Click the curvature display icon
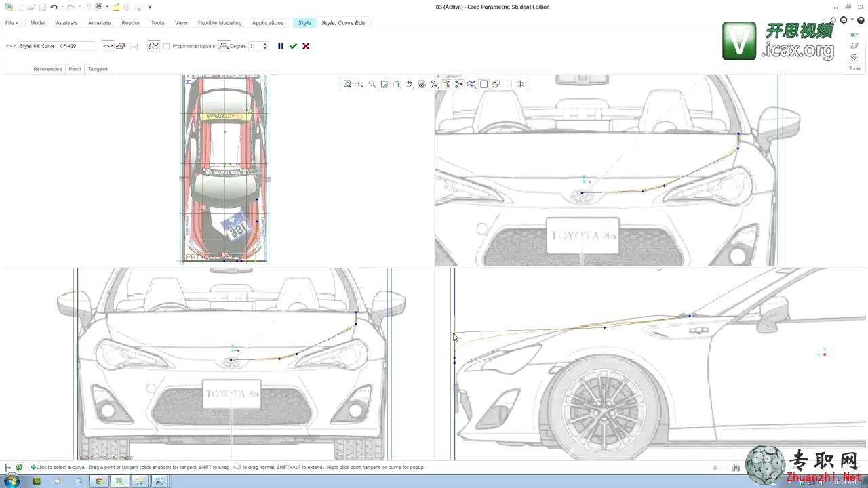Screen dimensions: 868x488 tap(496, 84)
